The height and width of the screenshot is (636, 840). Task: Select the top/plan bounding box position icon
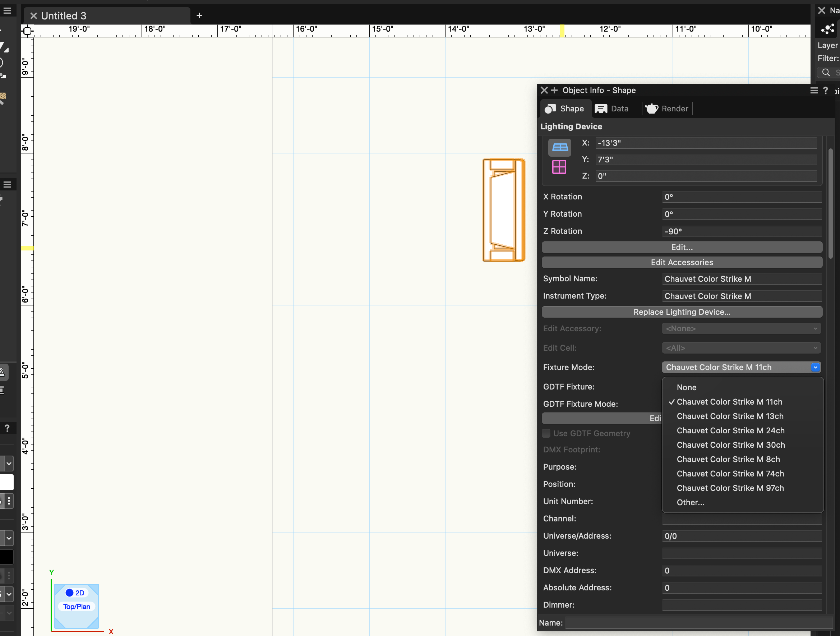point(559,147)
